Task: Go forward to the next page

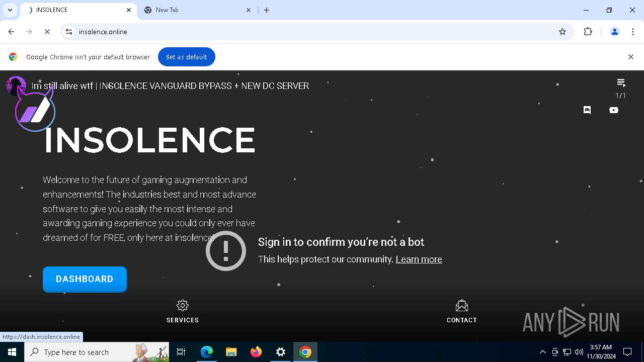Action: pyautogui.click(x=29, y=32)
